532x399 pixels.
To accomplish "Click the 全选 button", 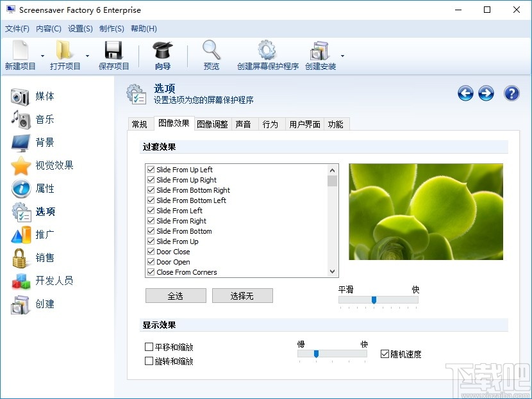I will [176, 296].
